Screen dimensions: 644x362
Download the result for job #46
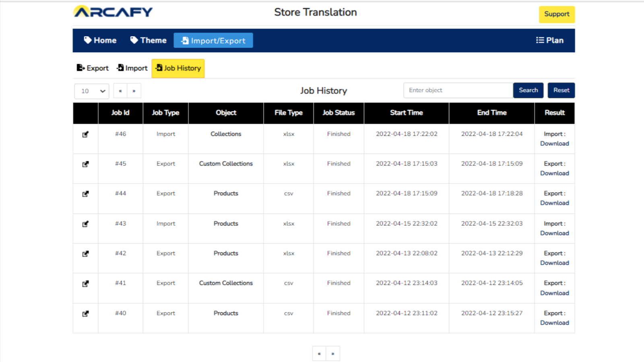tap(554, 144)
